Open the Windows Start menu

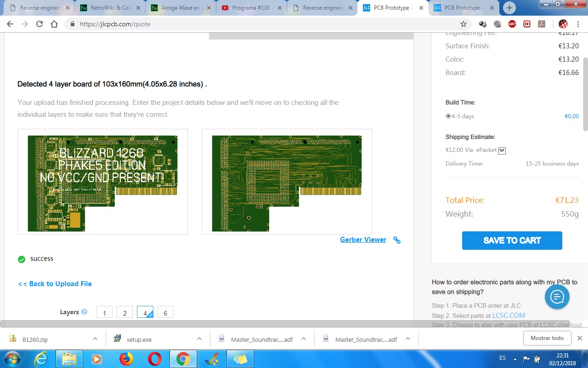[x=12, y=359]
